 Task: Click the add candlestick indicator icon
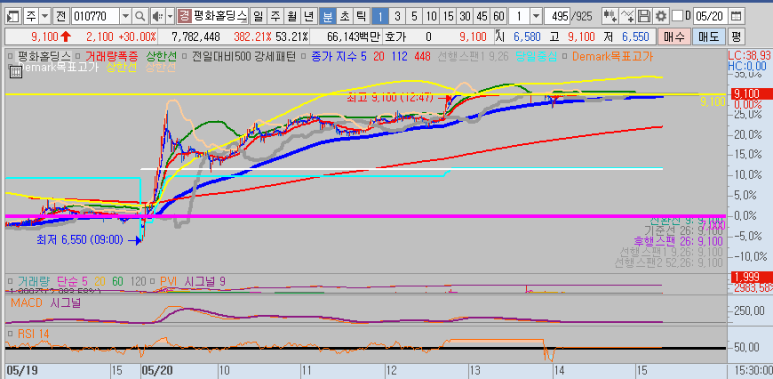coord(610,16)
